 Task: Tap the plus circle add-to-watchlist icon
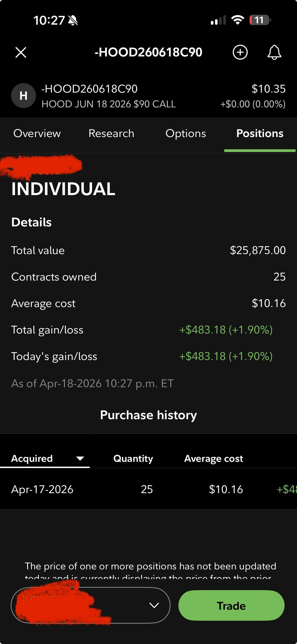[x=240, y=52]
